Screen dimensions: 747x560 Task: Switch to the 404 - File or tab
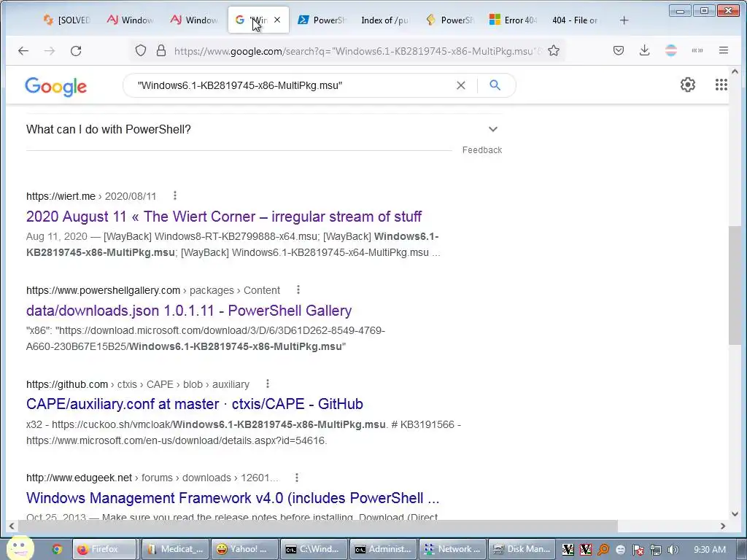[x=575, y=20]
